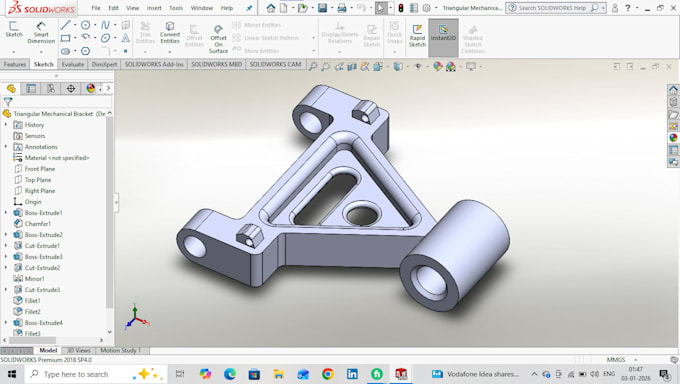Open the Options gear icon
This screenshot has height=384, width=680.
[x=427, y=8]
